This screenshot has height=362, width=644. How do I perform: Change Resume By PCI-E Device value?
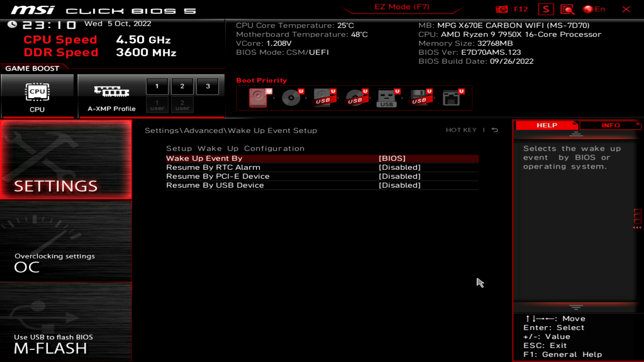click(x=399, y=176)
